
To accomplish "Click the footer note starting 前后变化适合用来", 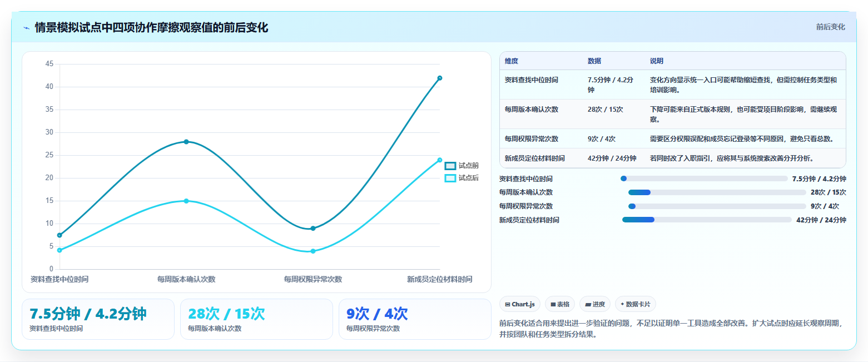I will coord(671,329).
